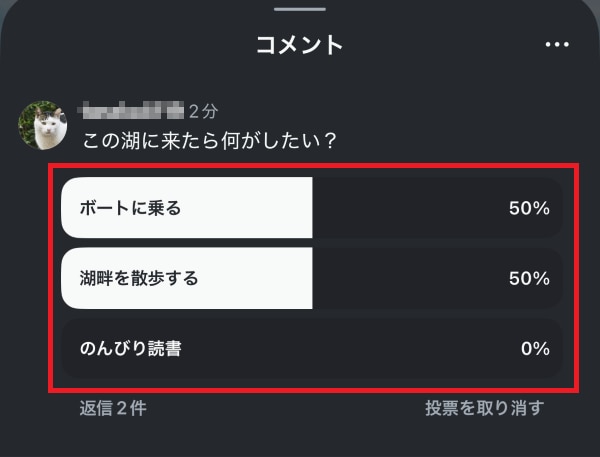The width and height of the screenshot is (600, 457).
Task: Click the blurred commenter username
Action: coord(131,109)
